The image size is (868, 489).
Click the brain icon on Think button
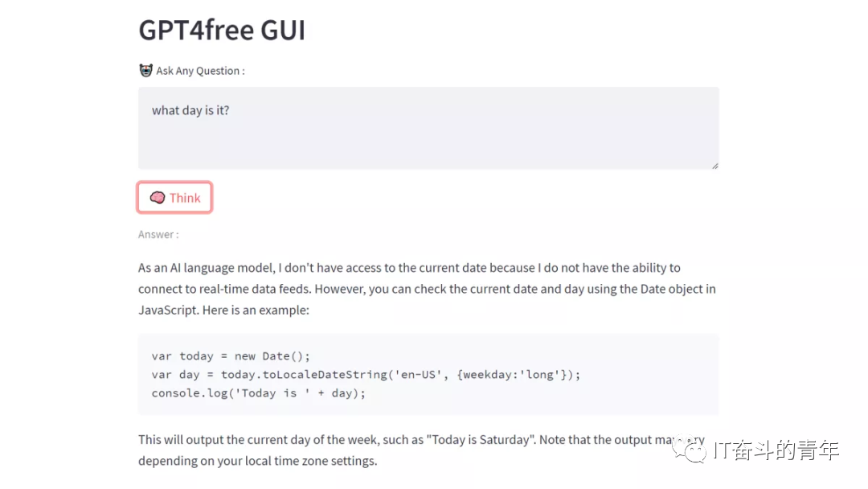(158, 198)
